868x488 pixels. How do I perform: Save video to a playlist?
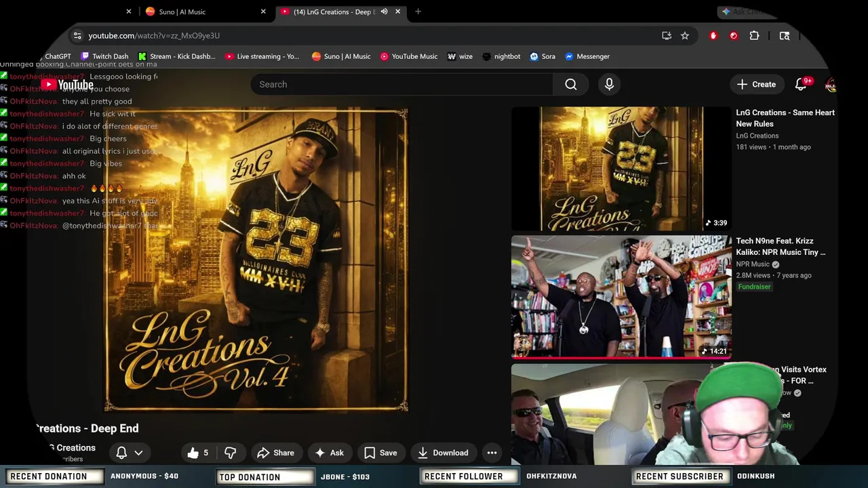pyautogui.click(x=380, y=453)
